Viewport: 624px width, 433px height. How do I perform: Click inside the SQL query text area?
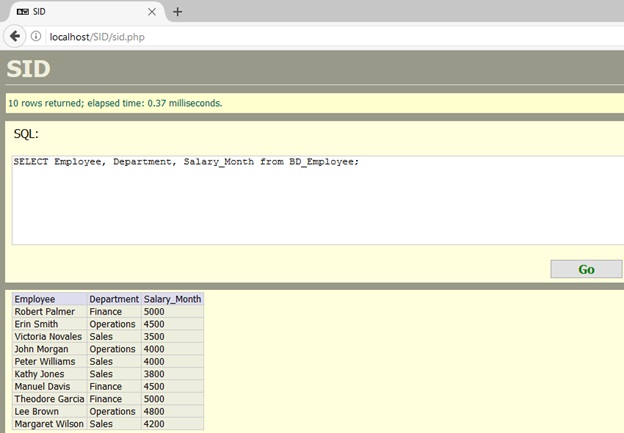pos(318,200)
